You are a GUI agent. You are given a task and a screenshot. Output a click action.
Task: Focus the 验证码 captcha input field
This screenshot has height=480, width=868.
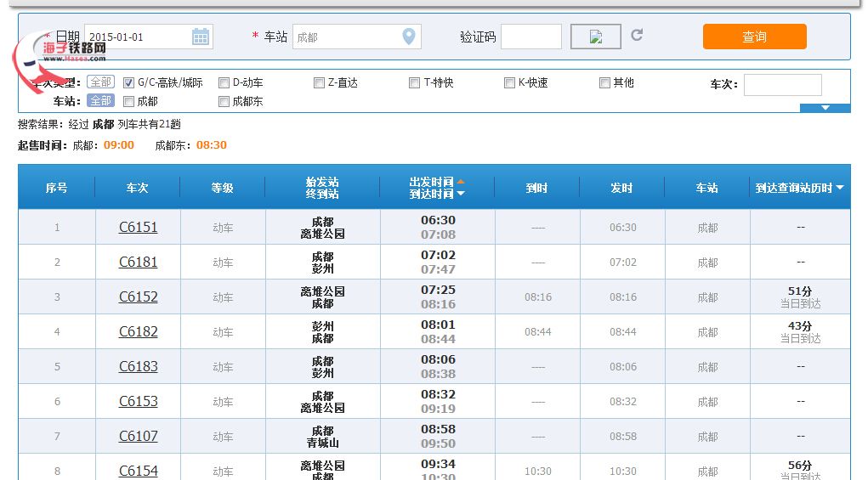click(x=531, y=37)
